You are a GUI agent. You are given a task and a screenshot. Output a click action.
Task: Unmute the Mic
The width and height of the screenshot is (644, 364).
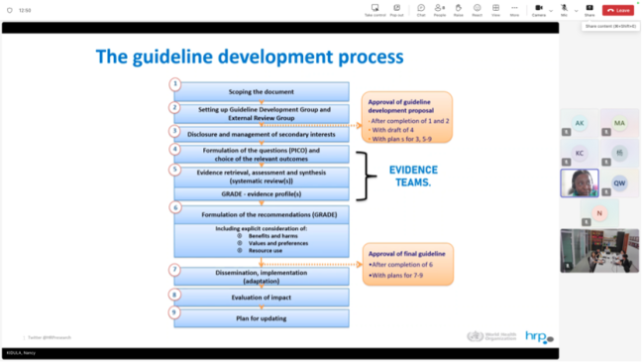[566, 10]
